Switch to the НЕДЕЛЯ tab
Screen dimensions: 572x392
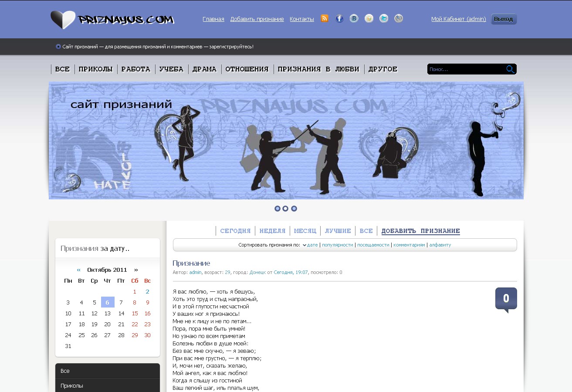[x=272, y=231]
